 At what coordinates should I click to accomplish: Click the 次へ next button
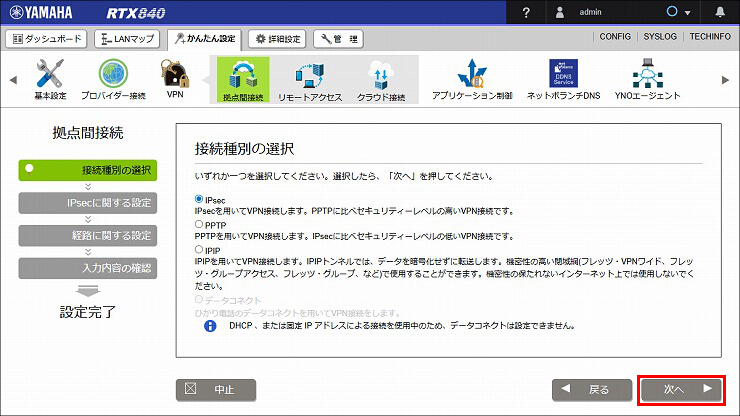click(x=681, y=390)
